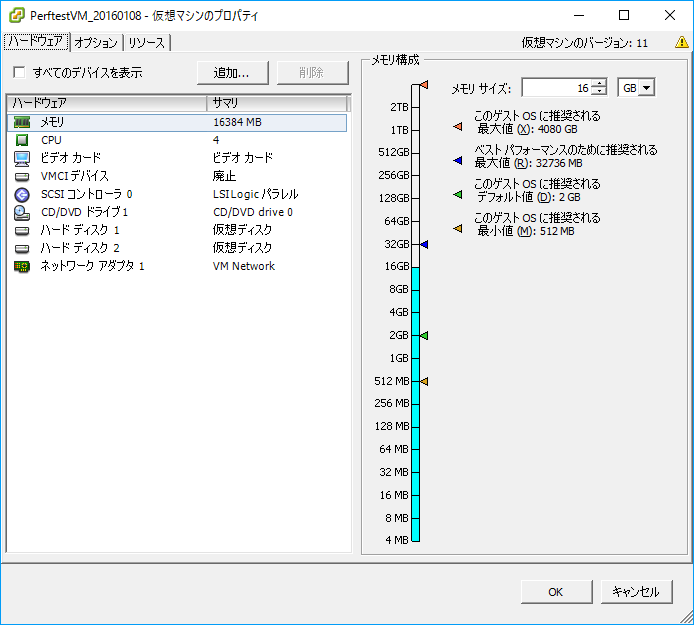
Task: Open the GB memory unit dropdown
Action: pos(647,88)
